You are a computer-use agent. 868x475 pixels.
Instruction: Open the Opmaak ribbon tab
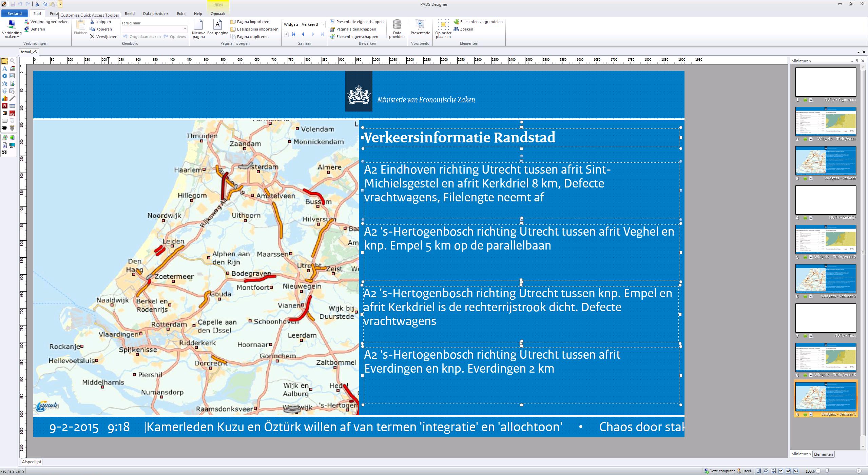click(x=218, y=14)
